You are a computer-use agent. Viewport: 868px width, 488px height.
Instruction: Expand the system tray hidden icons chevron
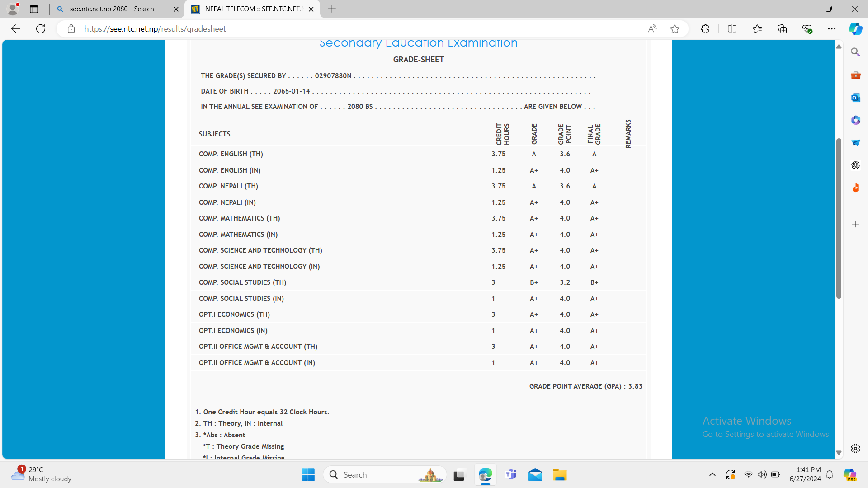pos(712,474)
